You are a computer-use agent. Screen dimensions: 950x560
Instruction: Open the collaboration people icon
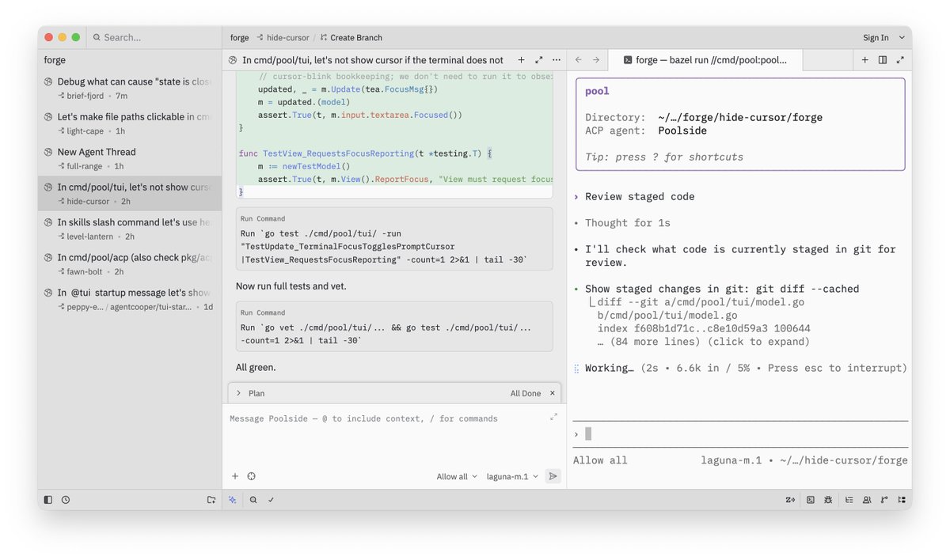(x=867, y=500)
